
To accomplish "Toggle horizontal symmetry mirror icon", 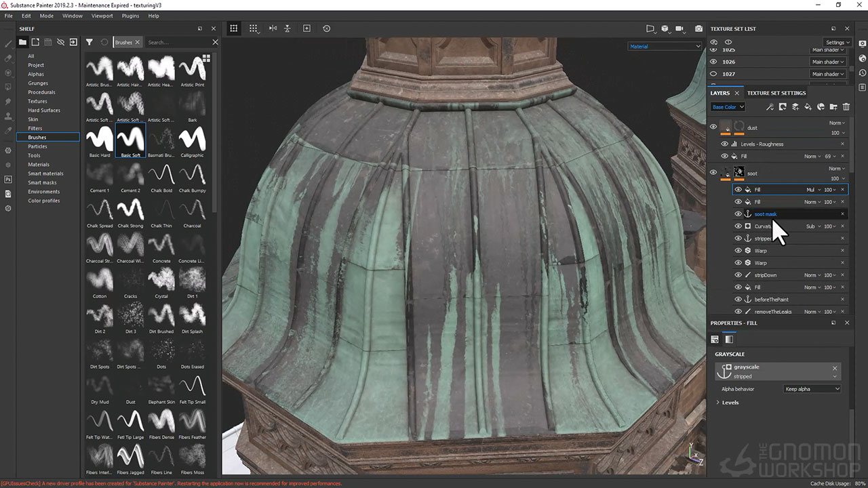I will pos(273,28).
